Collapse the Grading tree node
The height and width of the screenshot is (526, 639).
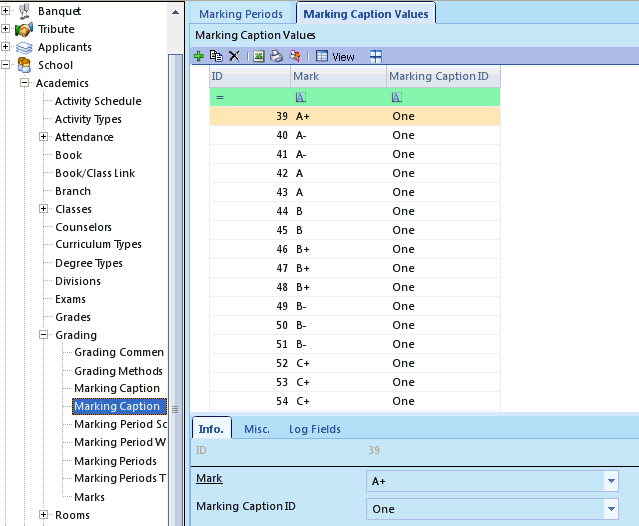[x=44, y=335]
